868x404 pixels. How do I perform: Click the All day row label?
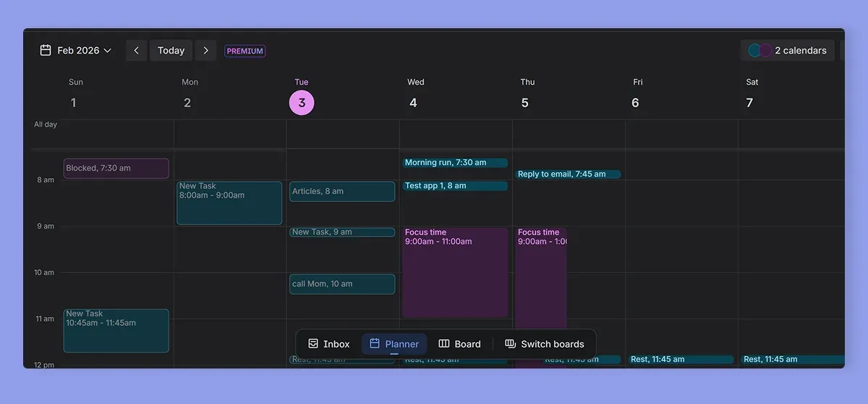click(x=46, y=125)
